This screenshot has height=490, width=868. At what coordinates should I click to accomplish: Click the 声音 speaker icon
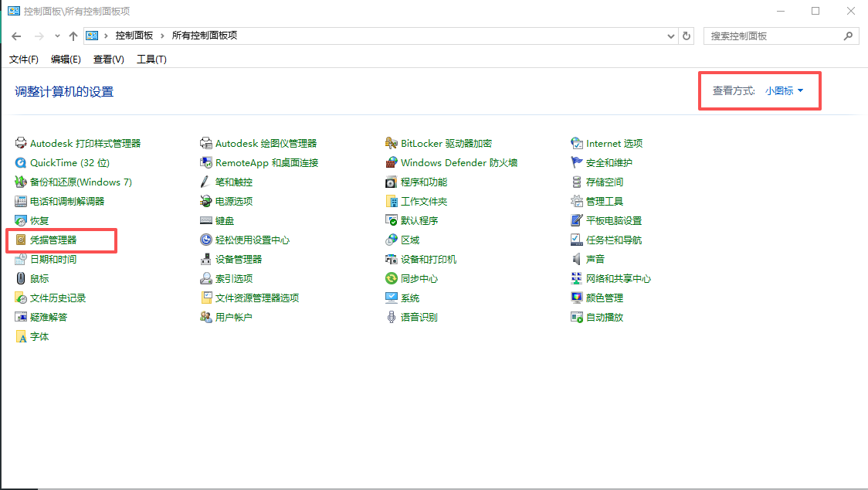coord(577,259)
